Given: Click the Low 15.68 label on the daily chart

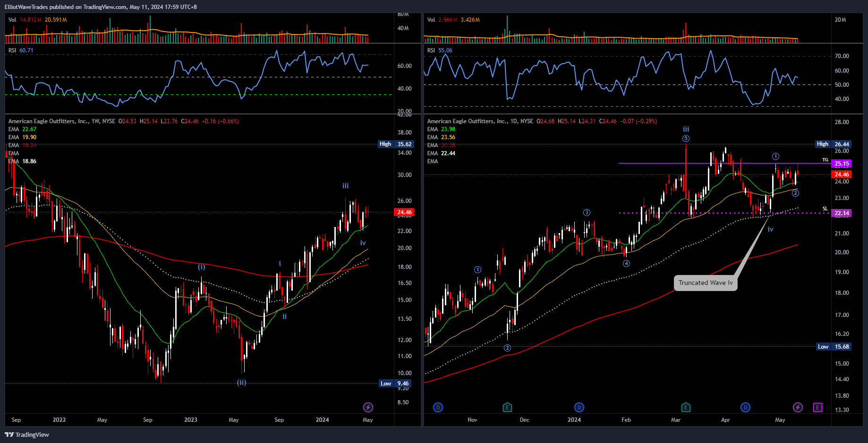Looking at the screenshot, I should [834, 346].
